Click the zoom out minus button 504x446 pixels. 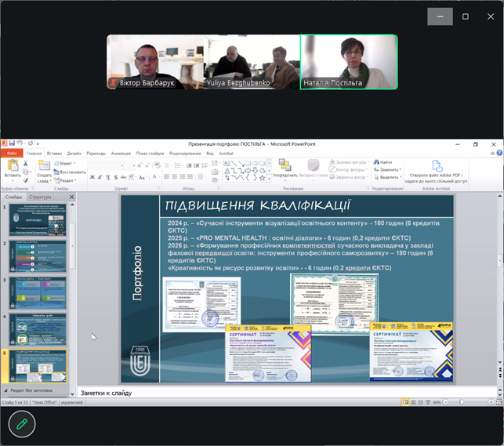[445, 402]
